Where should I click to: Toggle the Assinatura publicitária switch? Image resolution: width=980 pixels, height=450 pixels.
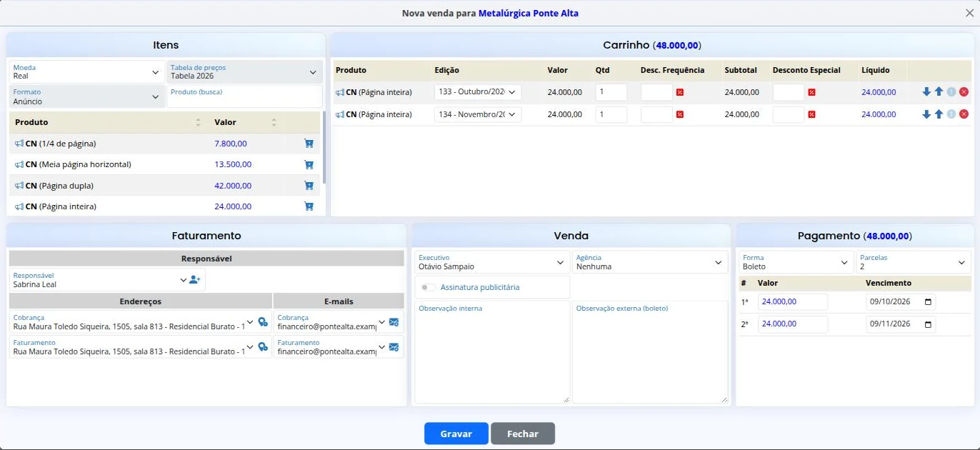[429, 287]
